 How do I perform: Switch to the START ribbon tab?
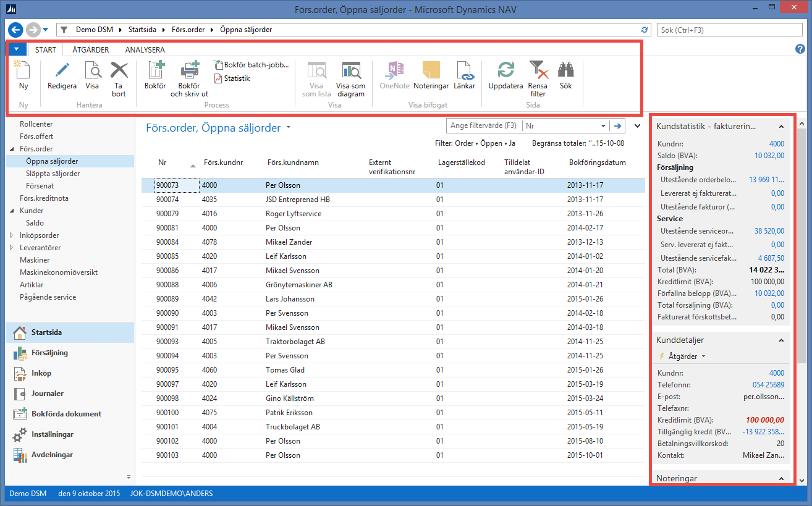(x=45, y=50)
